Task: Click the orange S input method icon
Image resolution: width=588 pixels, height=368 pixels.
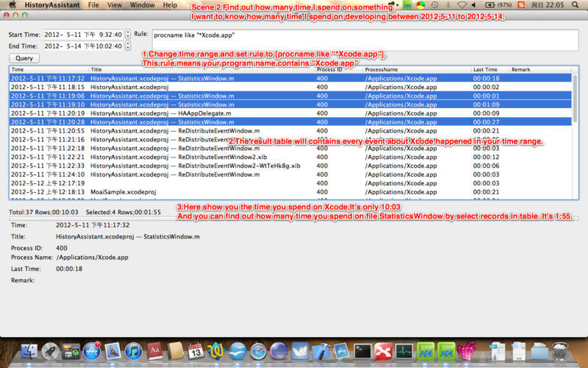Action: click(x=521, y=5)
